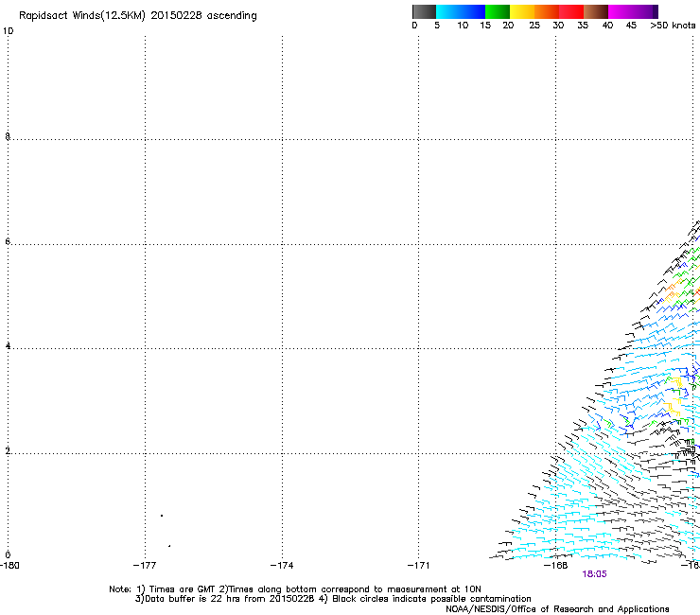Click the -174 longitude axis label
This screenshot has height=615, width=700.
pos(282,566)
